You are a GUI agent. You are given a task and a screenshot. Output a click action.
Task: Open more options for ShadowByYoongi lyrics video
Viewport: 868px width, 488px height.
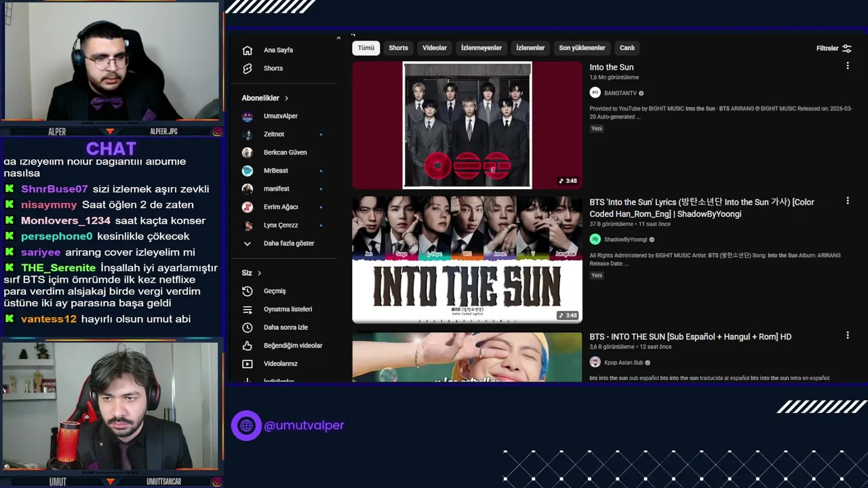(848, 201)
